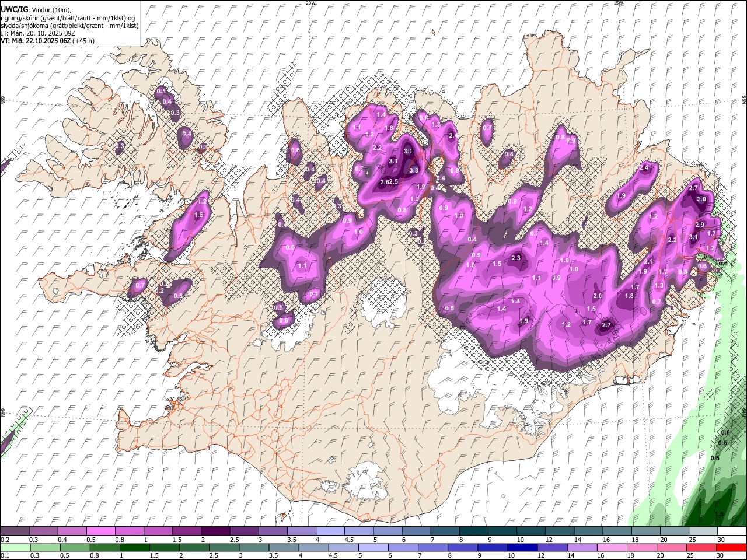This screenshot has height=560, width=747.
Task: Select lower scale pink swatch starting at 20
Action: click(x=671, y=547)
